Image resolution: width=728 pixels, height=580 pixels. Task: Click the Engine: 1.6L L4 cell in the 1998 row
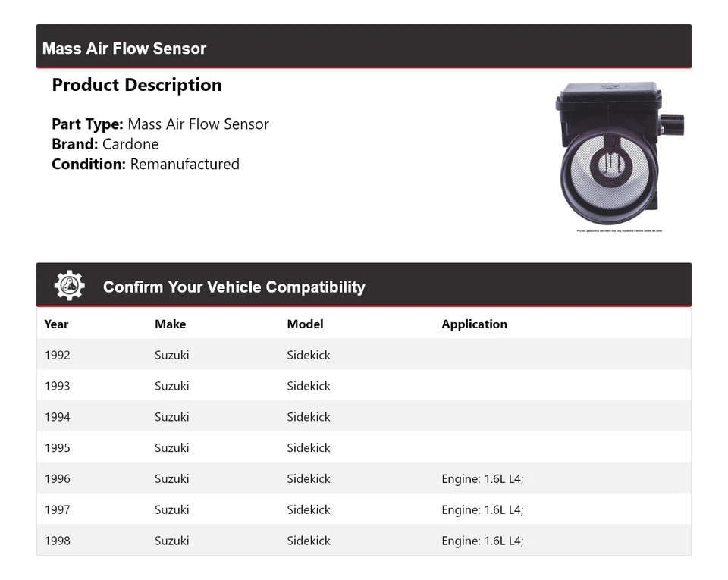pos(482,541)
